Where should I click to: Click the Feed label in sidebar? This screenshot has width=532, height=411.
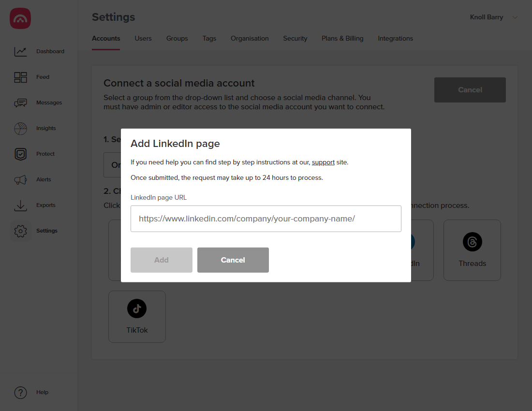click(x=43, y=77)
